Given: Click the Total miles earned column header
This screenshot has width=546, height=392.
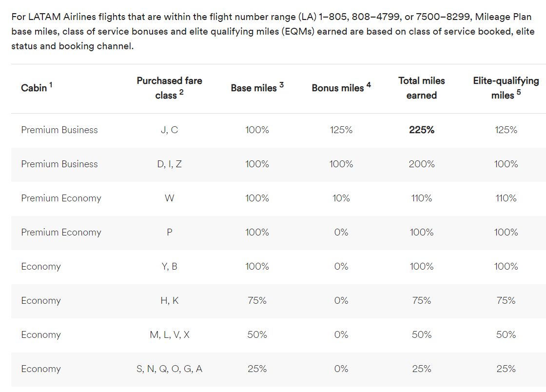Looking at the screenshot, I should (421, 88).
